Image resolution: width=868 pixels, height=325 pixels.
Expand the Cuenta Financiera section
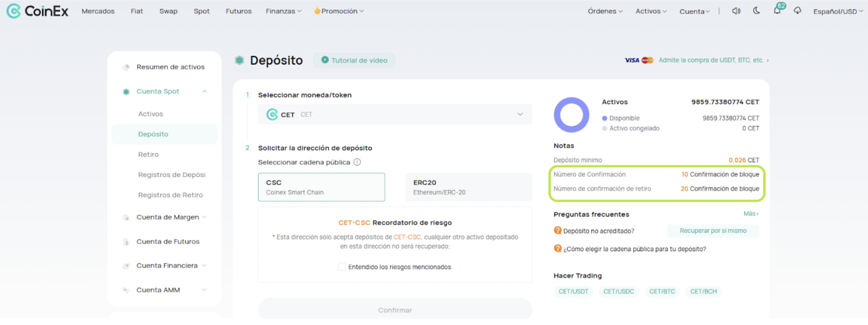[x=204, y=266]
